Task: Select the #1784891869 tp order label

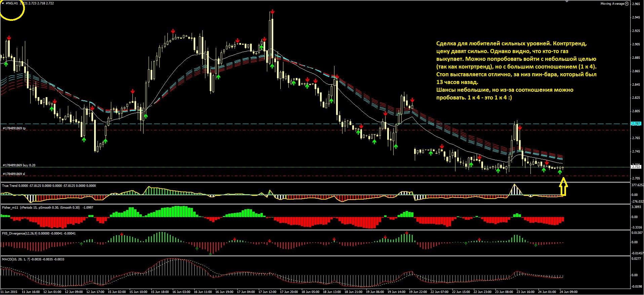Action: pyautogui.click(x=14, y=128)
